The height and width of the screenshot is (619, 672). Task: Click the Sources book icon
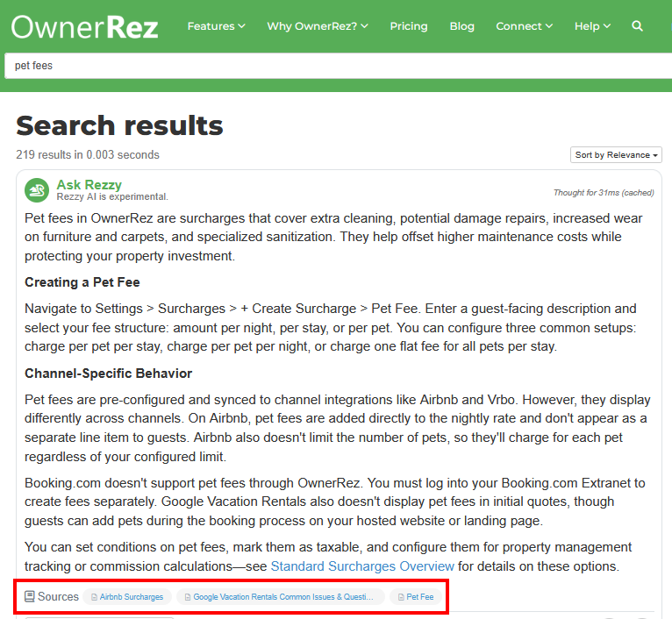point(30,596)
